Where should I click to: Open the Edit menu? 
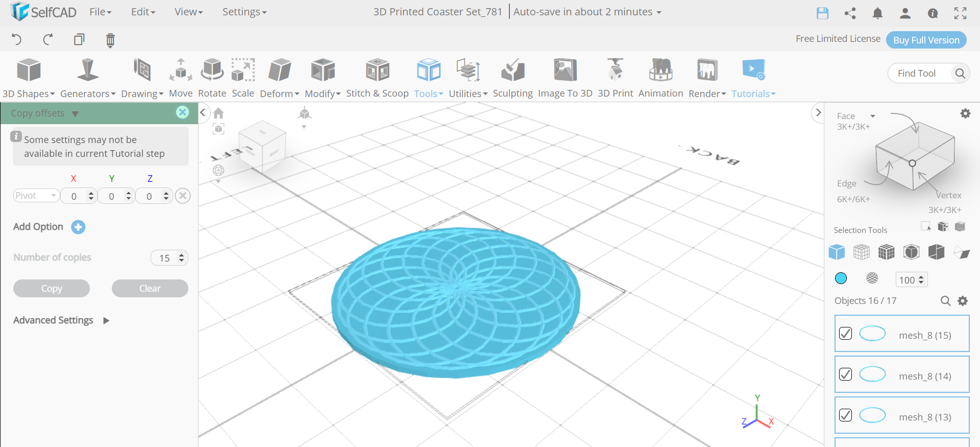[143, 12]
